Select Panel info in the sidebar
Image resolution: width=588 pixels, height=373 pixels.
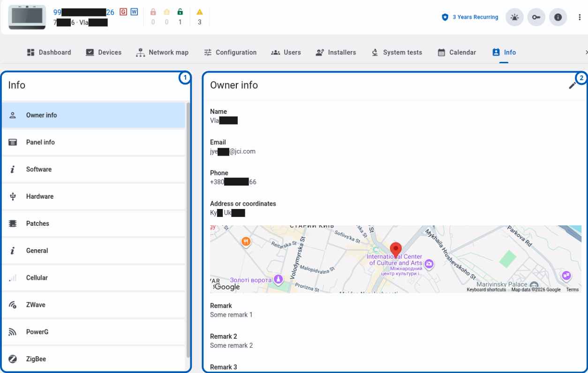point(93,142)
